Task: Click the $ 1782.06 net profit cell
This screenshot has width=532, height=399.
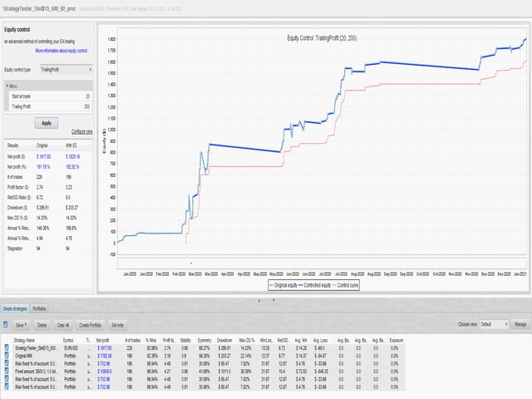Action: click(x=105, y=356)
